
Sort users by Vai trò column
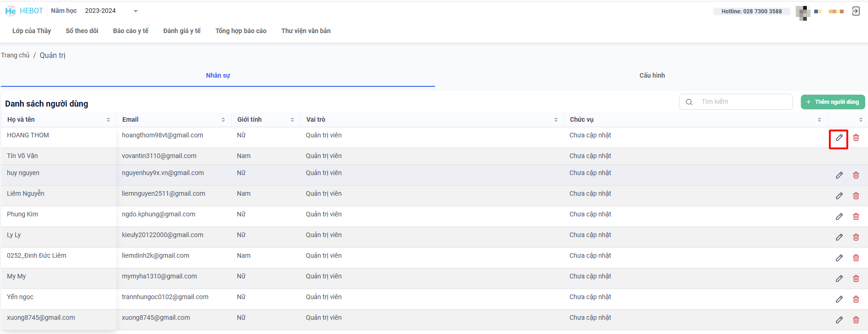556,120
